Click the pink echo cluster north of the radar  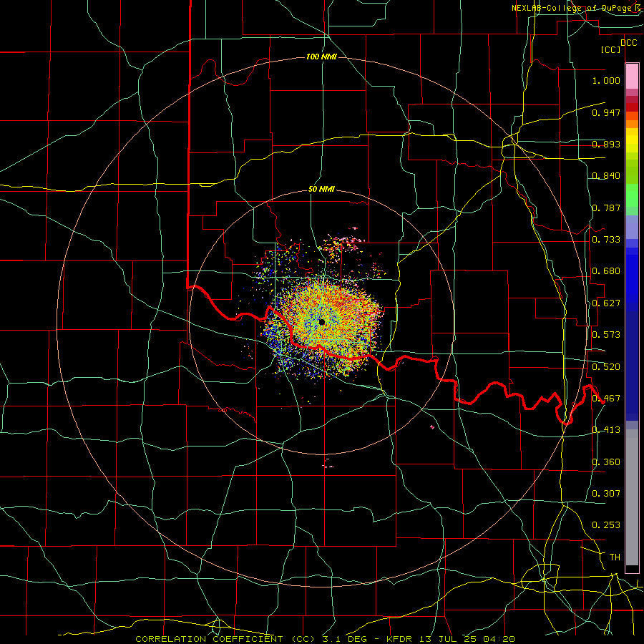tap(341, 244)
